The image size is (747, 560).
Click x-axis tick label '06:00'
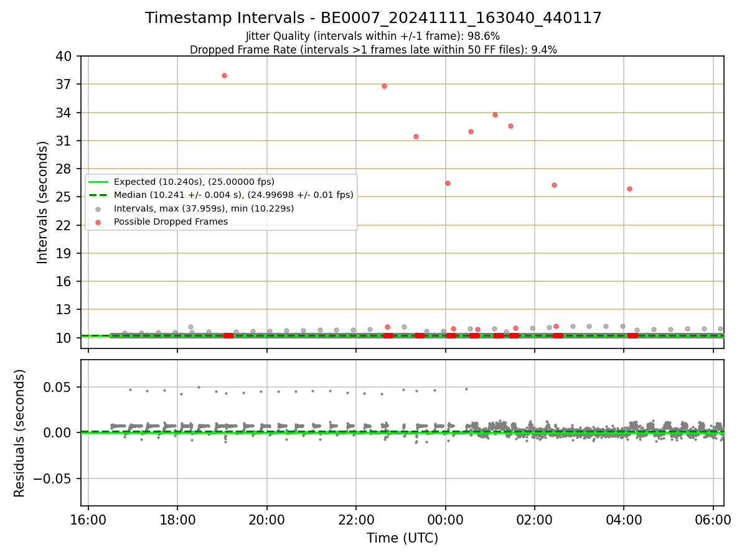[713, 520]
